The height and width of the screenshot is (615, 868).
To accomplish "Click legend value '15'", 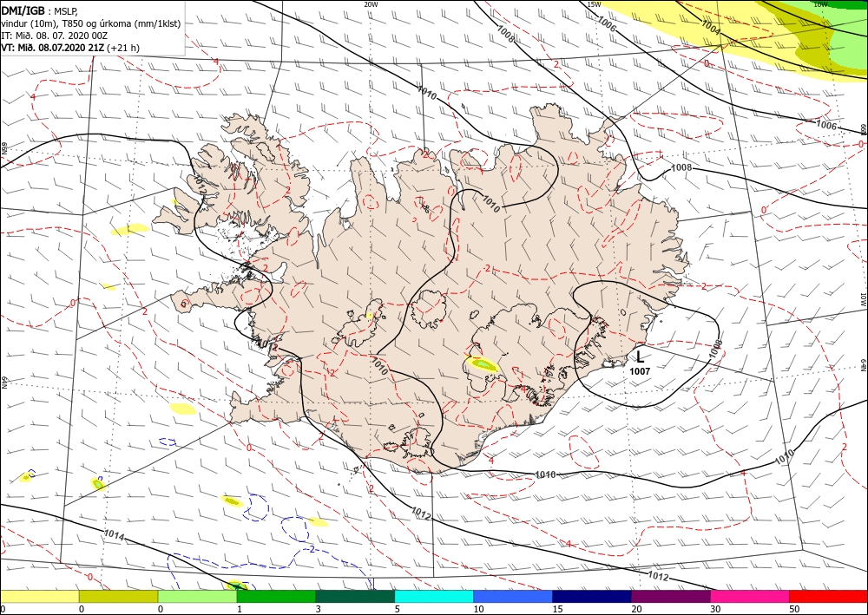I will tap(557, 609).
